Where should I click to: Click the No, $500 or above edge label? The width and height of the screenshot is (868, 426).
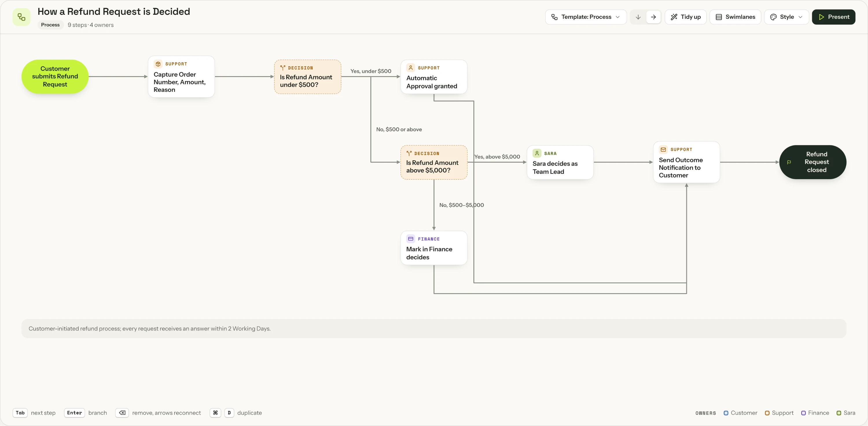click(399, 129)
